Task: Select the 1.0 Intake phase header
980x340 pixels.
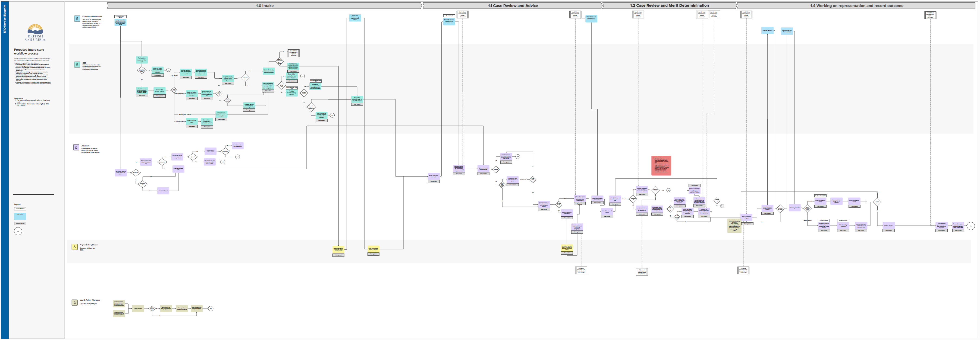Action: pos(264,6)
